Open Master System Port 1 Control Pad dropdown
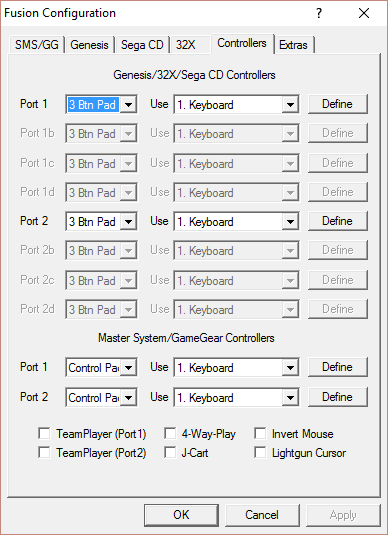 (x=101, y=368)
